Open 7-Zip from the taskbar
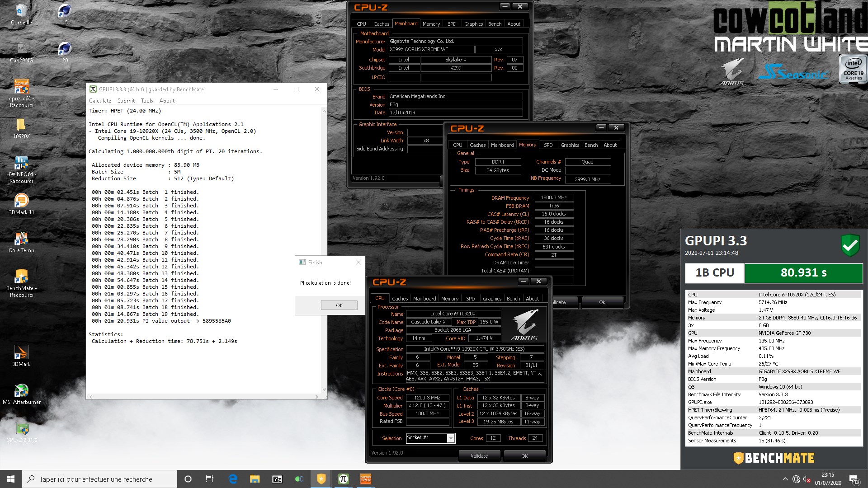The width and height of the screenshot is (868, 488). click(x=277, y=479)
